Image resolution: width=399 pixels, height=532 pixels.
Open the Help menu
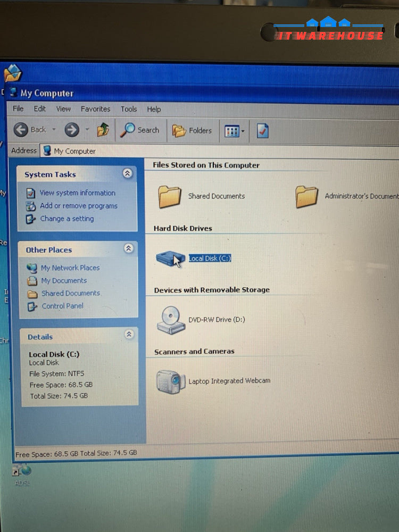pyautogui.click(x=154, y=109)
